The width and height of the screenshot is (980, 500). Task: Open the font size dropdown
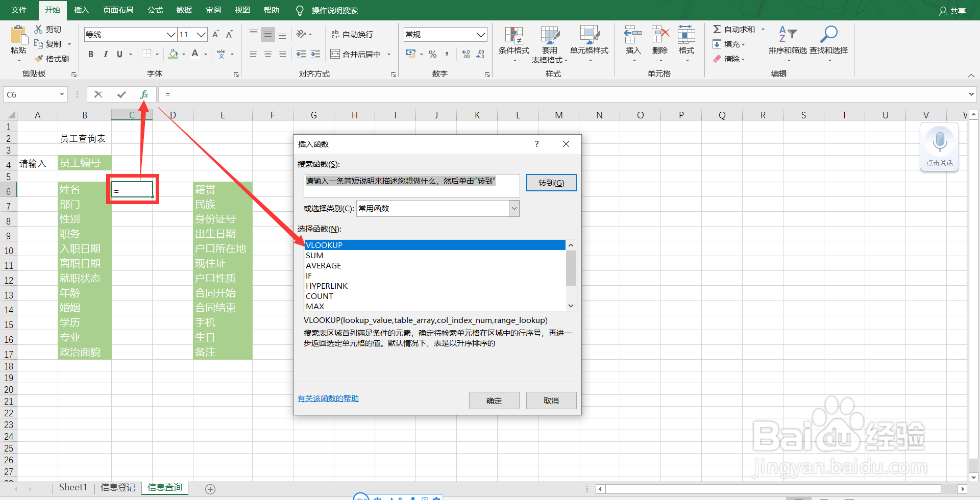pos(200,34)
